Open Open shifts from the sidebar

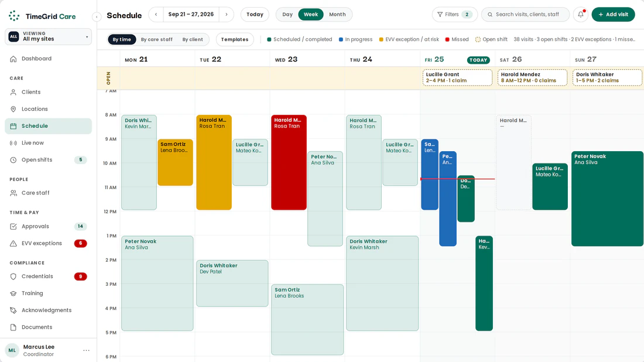click(48, 160)
